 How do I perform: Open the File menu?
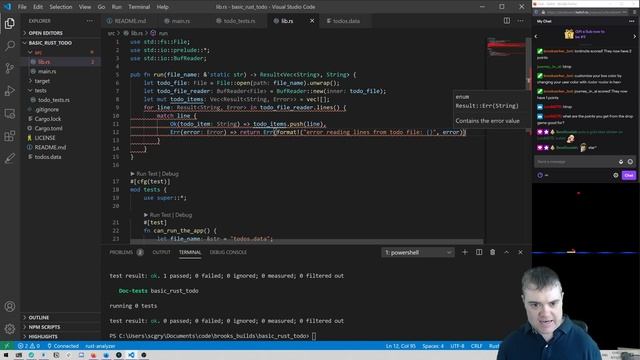[x=22, y=7]
